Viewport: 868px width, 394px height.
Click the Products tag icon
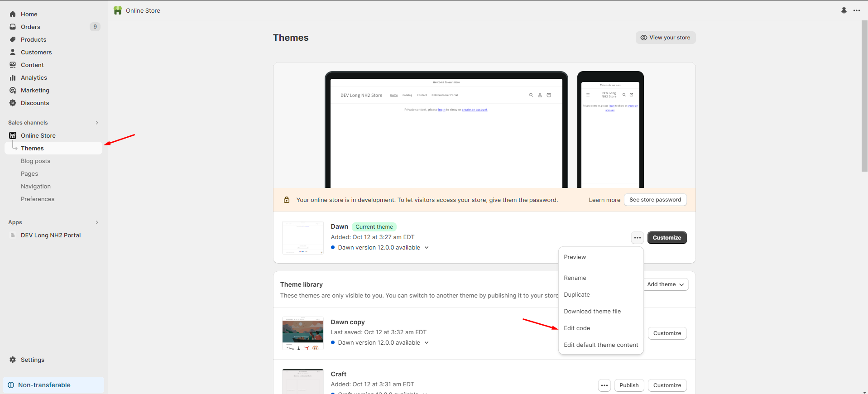[13, 39]
